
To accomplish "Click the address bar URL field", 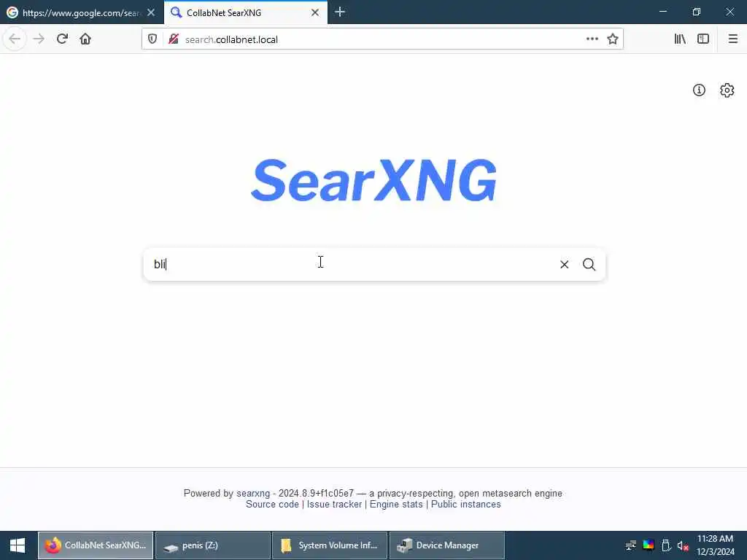I will click(381, 39).
